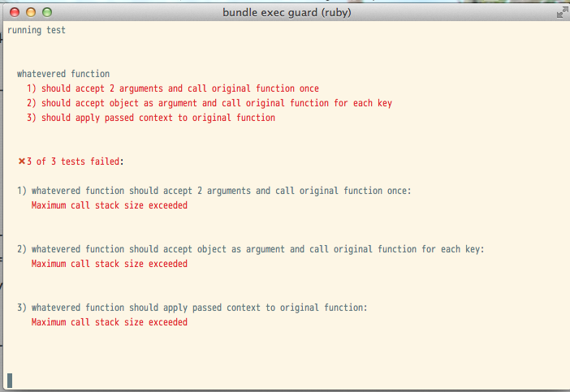
Task: Click first 'Maximum call stack size exceeded' error
Action: (110, 205)
